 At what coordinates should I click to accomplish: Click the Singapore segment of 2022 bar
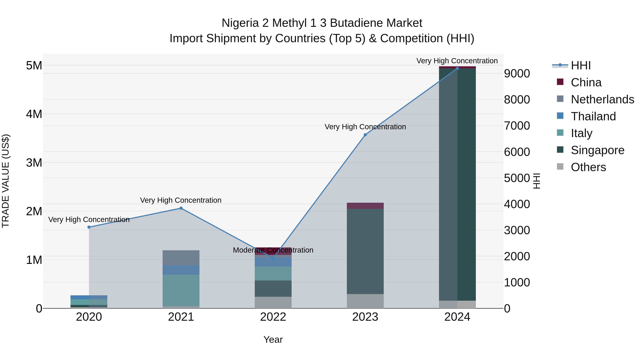273,289
